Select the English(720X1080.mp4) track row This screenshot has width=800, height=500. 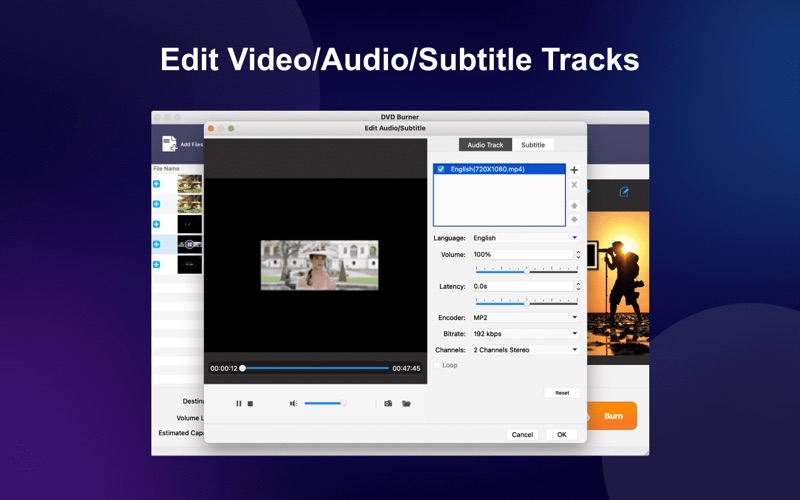point(499,169)
